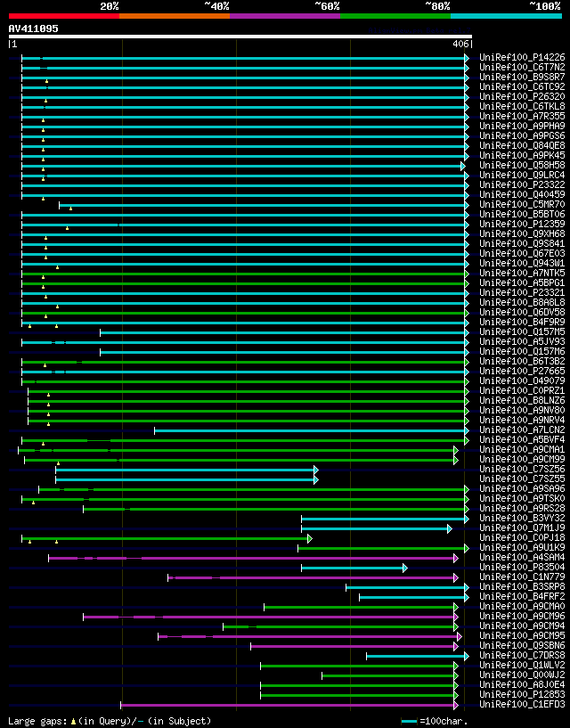The height and width of the screenshot is (728, 570).
Task: Select the UniRef100_C1N779 label
Action: pos(522,577)
